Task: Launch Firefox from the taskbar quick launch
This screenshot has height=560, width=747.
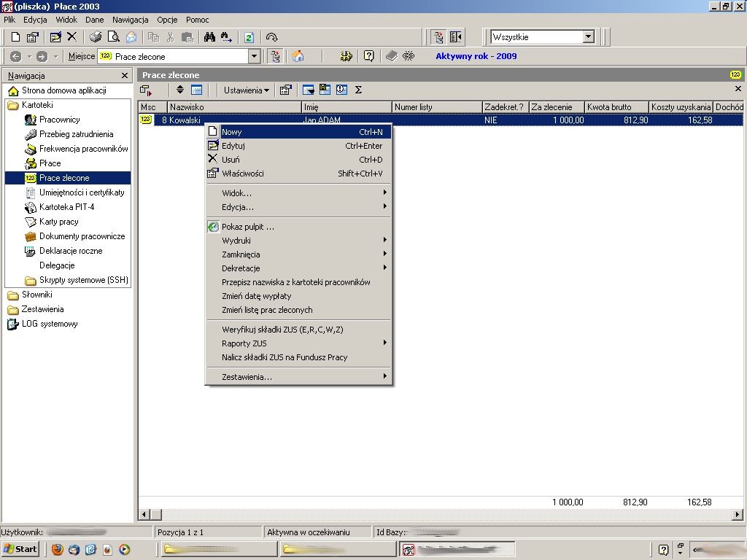Action: [57, 550]
